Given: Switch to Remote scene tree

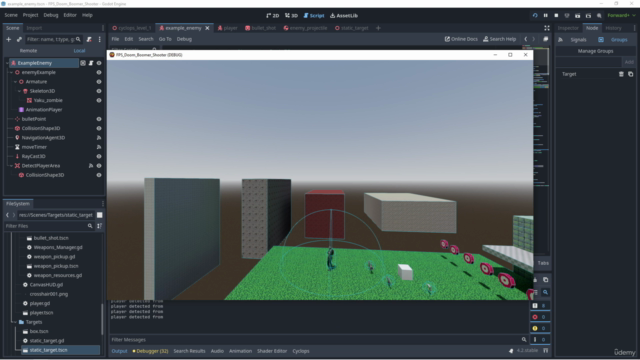Looking at the screenshot, I should pyautogui.click(x=28, y=51).
